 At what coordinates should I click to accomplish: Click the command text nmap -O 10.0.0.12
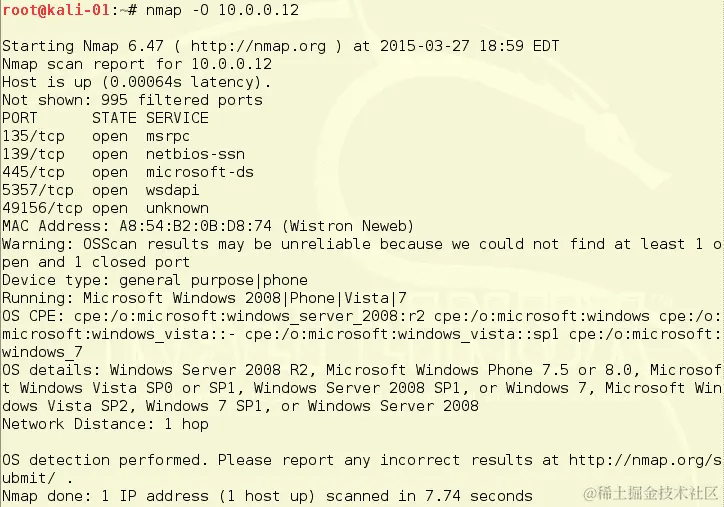[x=222, y=10]
